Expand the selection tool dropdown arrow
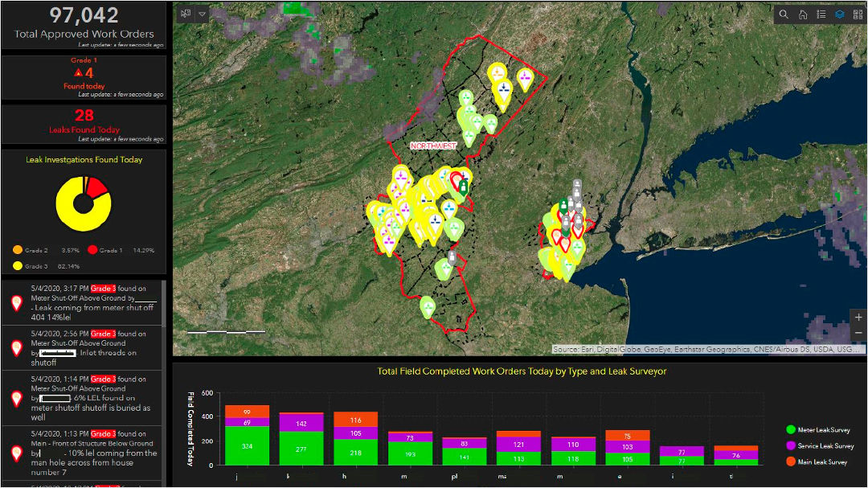The height and width of the screenshot is (488, 868). coord(202,14)
